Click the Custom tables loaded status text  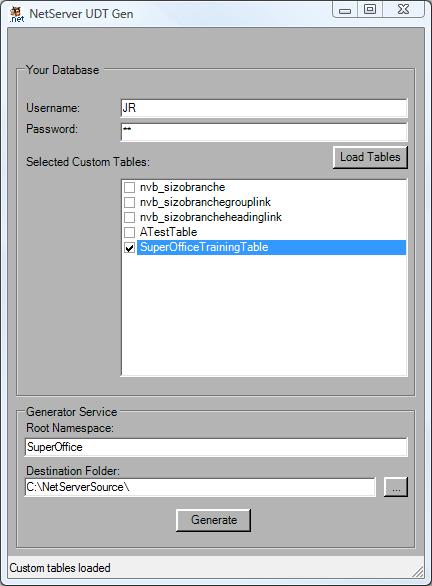60,568
